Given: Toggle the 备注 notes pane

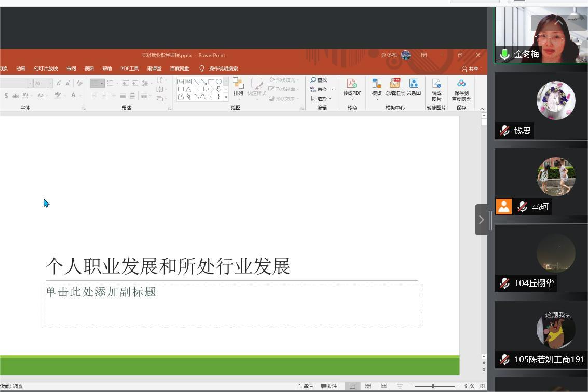Looking at the screenshot, I should [x=305, y=386].
